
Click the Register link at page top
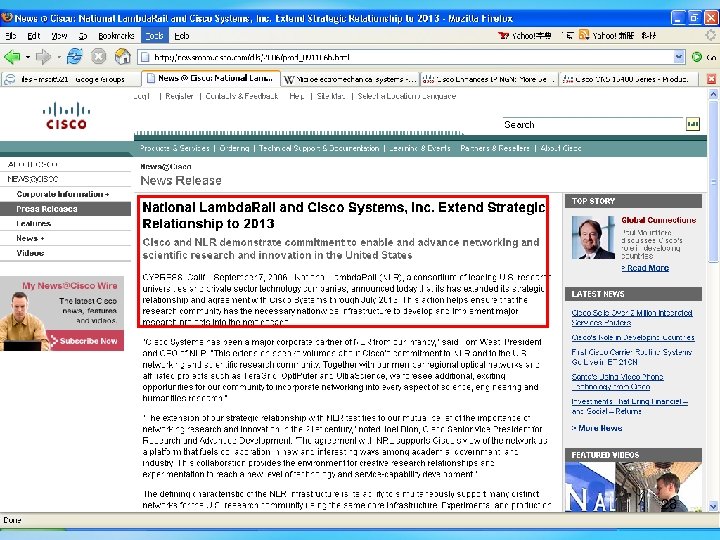point(179,96)
